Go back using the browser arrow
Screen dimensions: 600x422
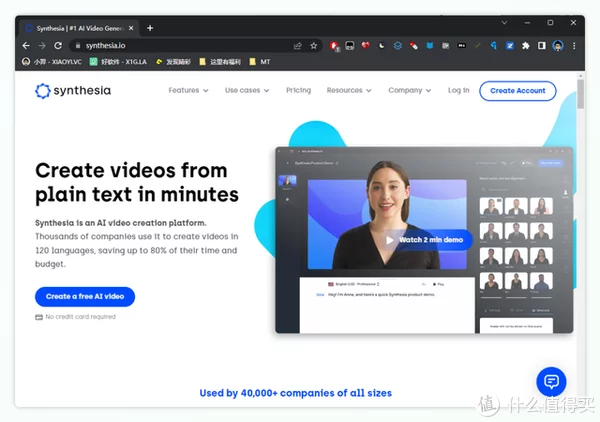(x=26, y=46)
